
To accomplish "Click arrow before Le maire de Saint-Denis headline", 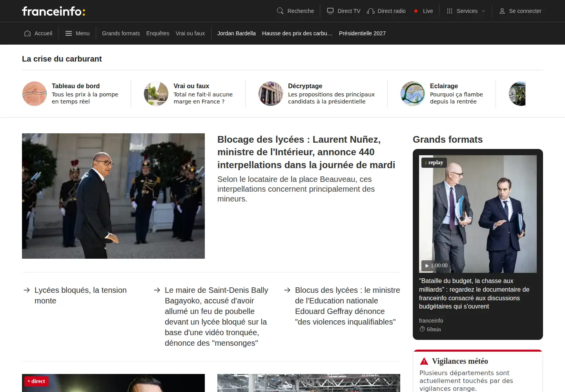I will coord(157,290).
